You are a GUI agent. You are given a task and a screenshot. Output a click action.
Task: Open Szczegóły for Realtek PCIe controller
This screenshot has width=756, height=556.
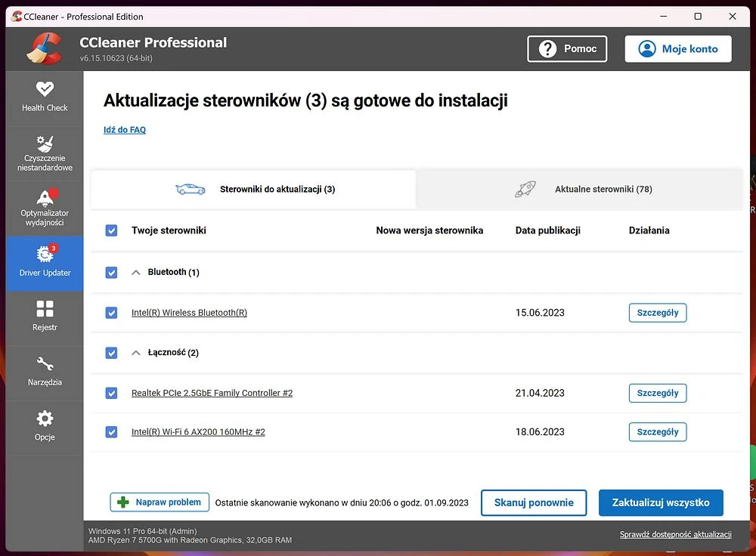658,393
